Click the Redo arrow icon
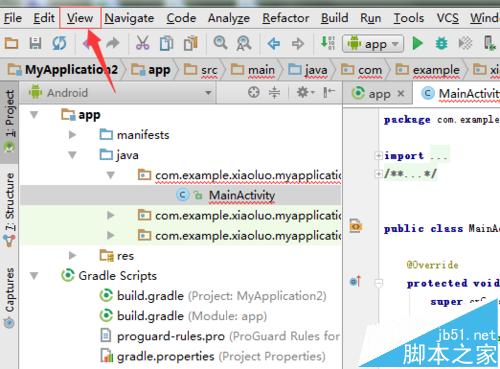 113,43
